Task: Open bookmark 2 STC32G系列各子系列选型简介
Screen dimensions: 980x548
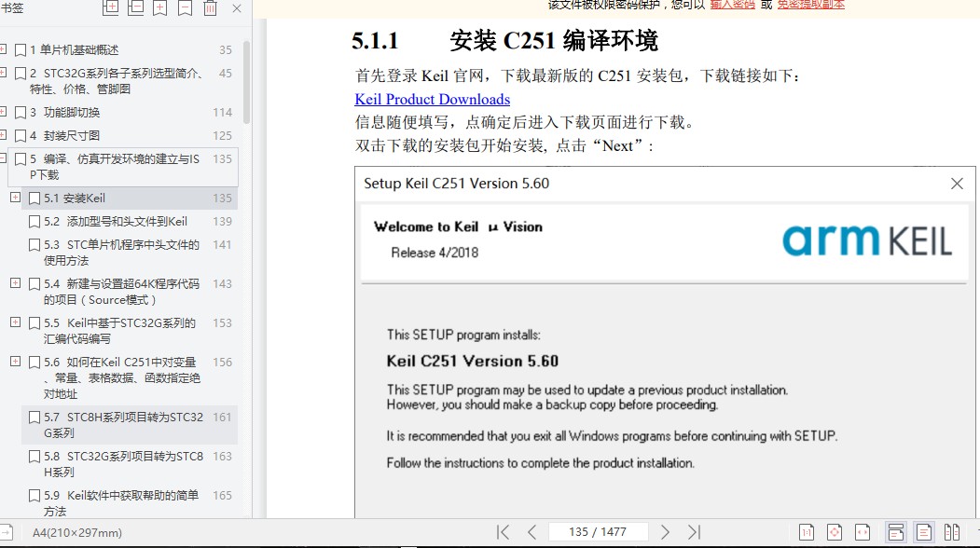Action: point(117,81)
